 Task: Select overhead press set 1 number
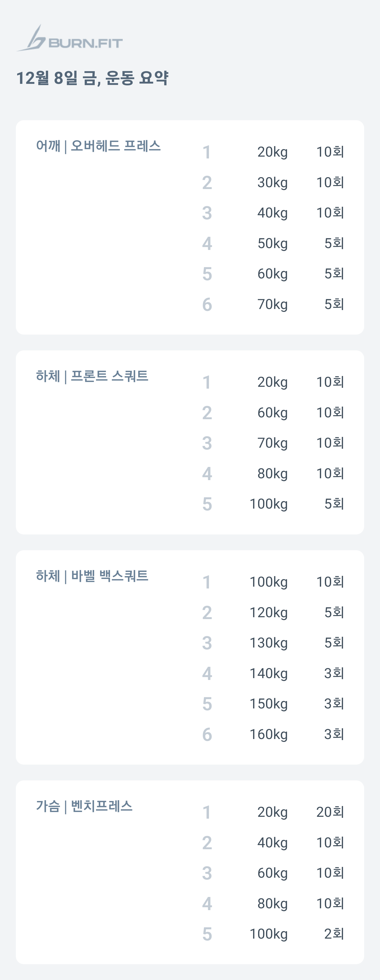point(207,152)
